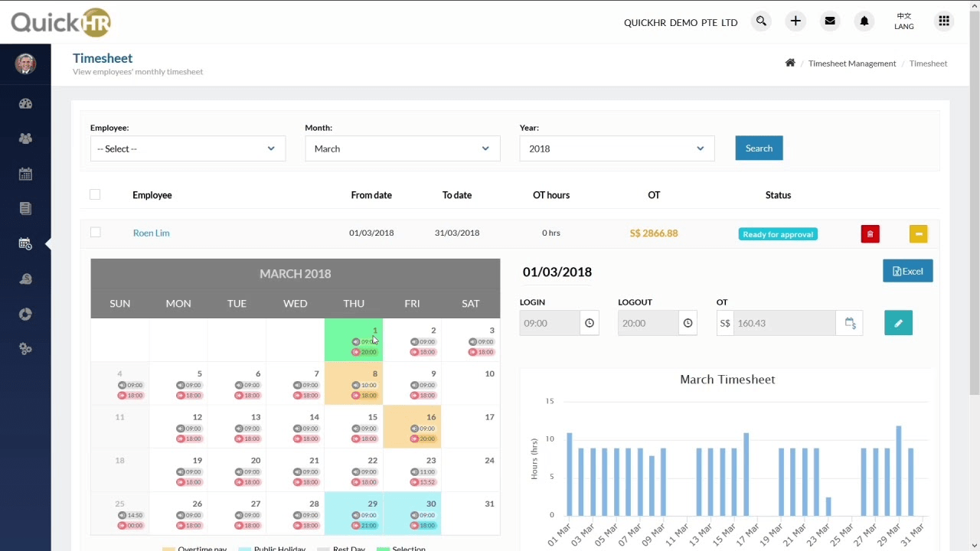
Task: Open the Employee select dropdown
Action: tap(188, 148)
